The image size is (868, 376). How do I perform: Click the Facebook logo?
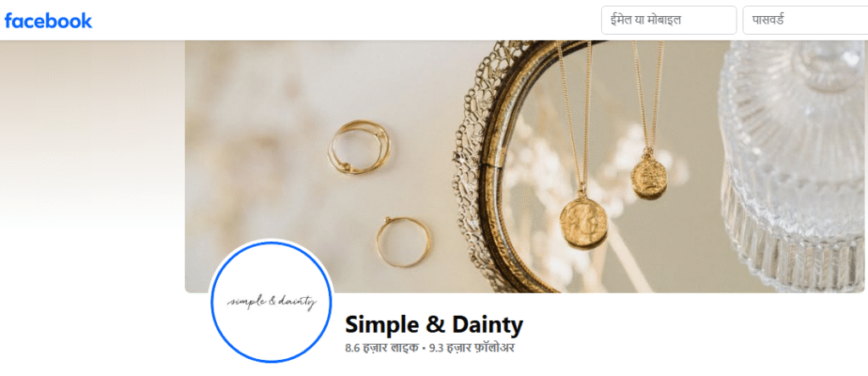pos(48,20)
